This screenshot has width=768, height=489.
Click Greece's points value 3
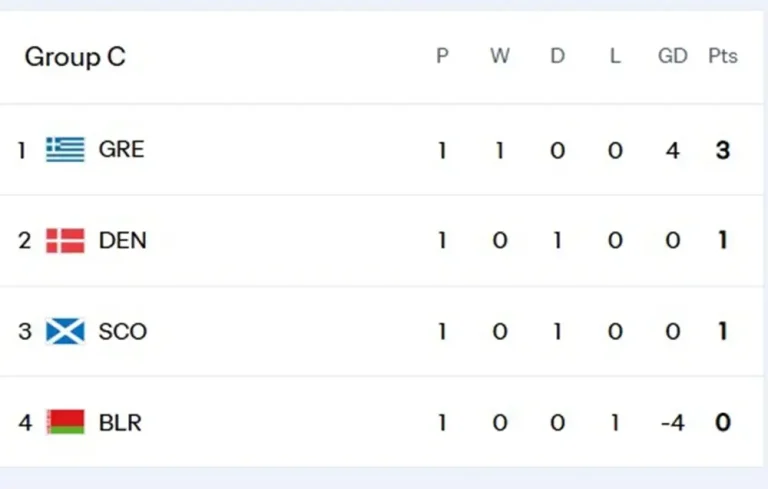tap(722, 150)
